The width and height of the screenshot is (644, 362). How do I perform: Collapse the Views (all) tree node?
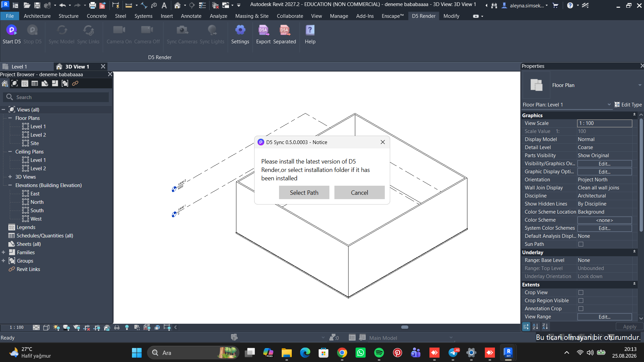[x=3, y=110]
